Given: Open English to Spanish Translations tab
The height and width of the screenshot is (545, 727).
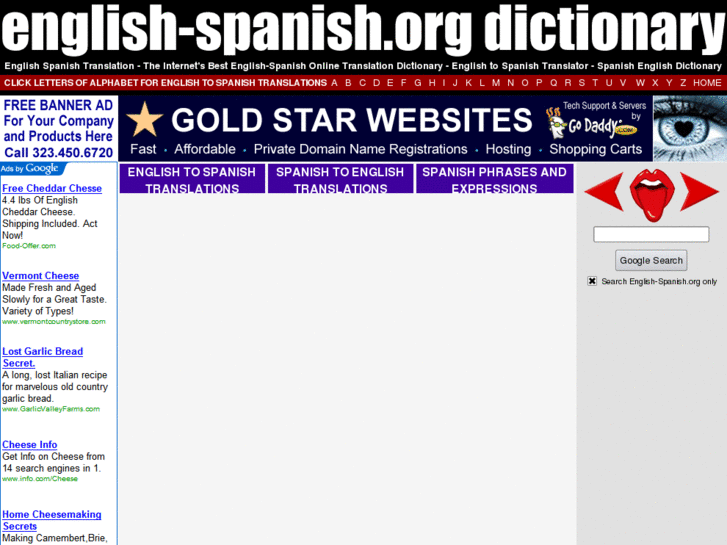Looking at the screenshot, I should tap(192, 179).
